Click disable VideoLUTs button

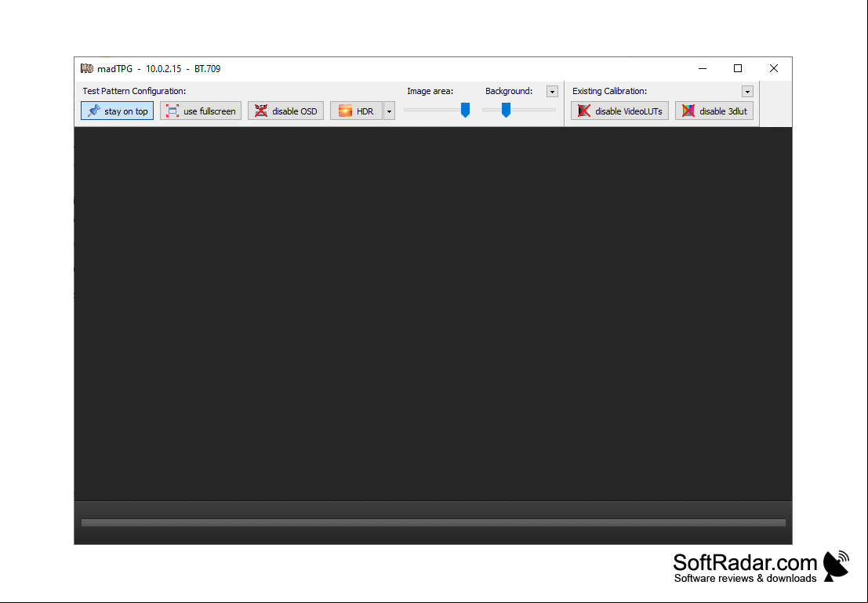(619, 111)
